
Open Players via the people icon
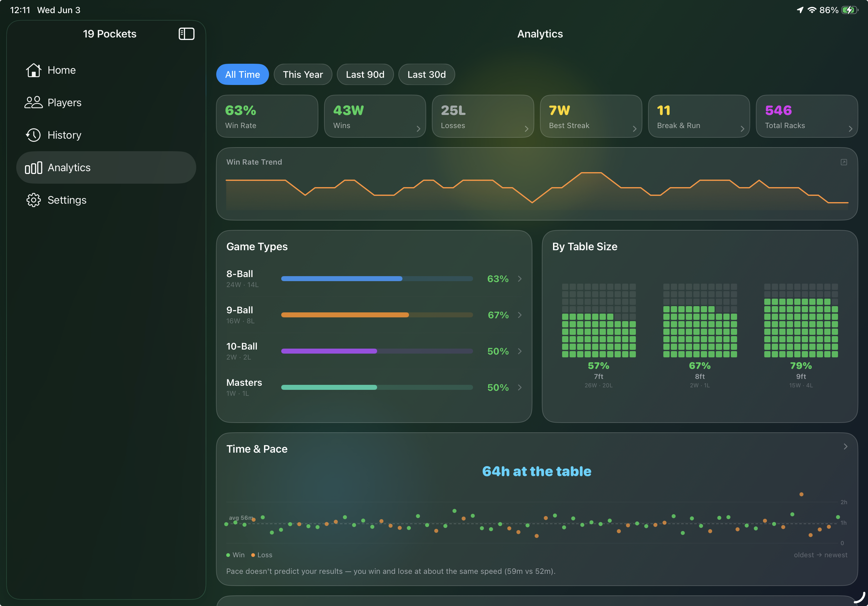[x=33, y=102]
